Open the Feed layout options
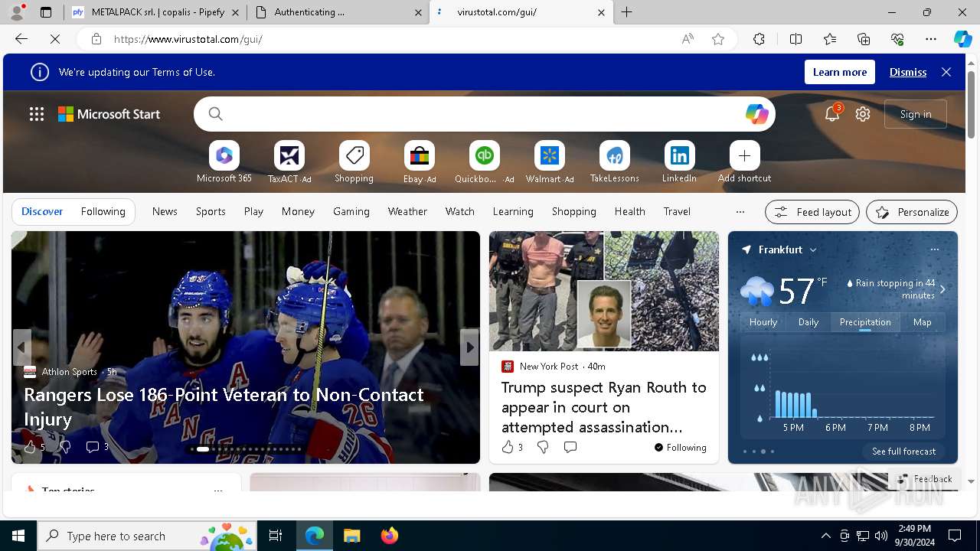The height and width of the screenshot is (551, 980). point(812,212)
